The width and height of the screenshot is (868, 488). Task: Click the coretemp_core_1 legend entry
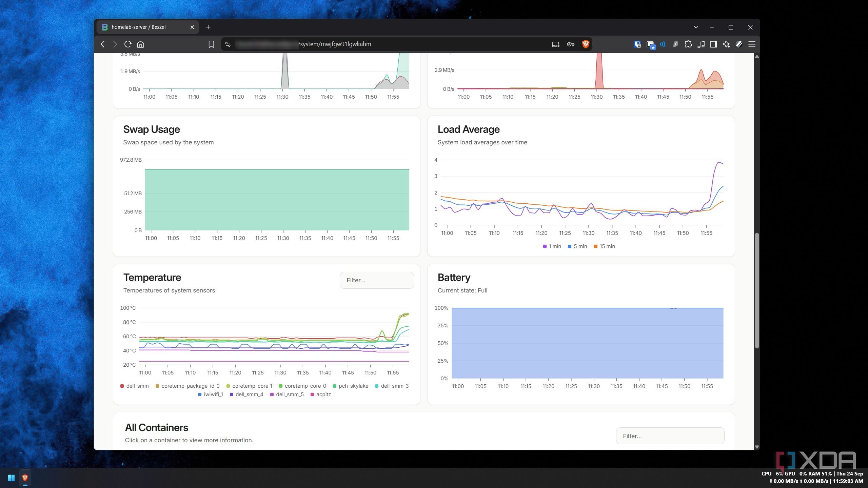click(249, 386)
